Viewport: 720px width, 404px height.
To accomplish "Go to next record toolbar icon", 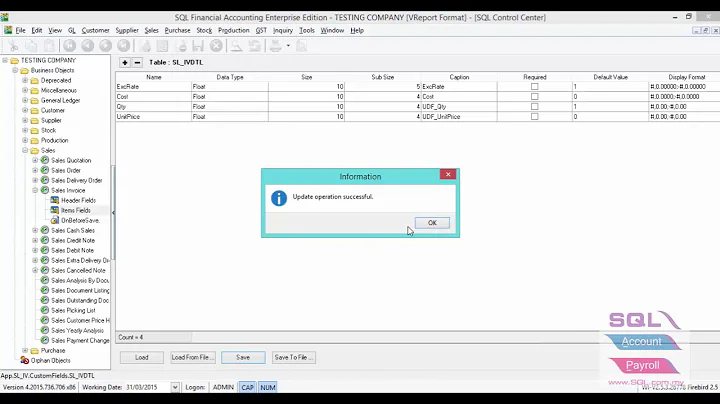I will (x=106, y=46).
